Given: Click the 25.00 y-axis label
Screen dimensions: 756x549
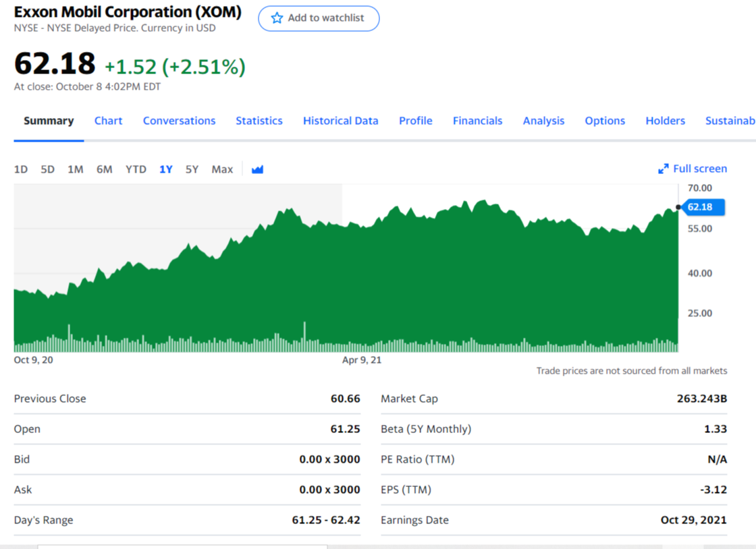Looking at the screenshot, I should pyautogui.click(x=699, y=314).
